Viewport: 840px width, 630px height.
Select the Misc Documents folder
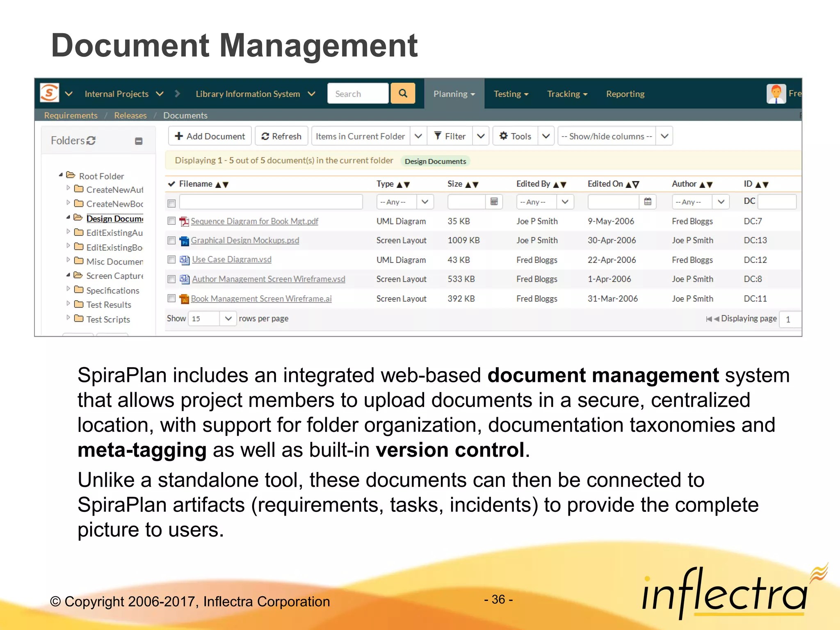click(114, 261)
